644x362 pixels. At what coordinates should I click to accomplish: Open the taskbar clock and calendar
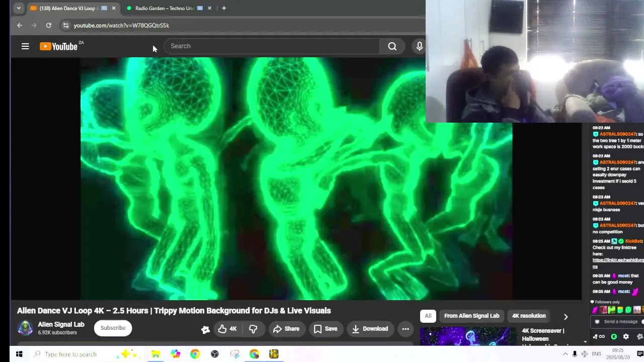[618, 353]
